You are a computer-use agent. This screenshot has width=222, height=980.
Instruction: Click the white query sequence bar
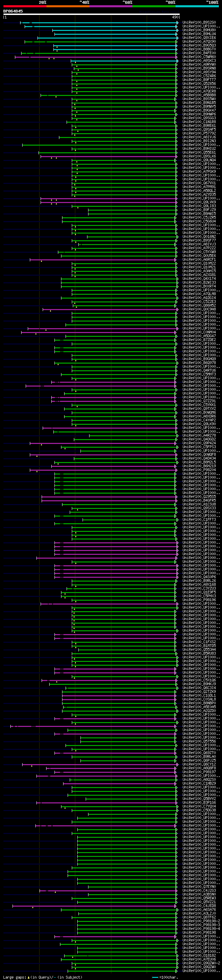[x=91, y=15]
